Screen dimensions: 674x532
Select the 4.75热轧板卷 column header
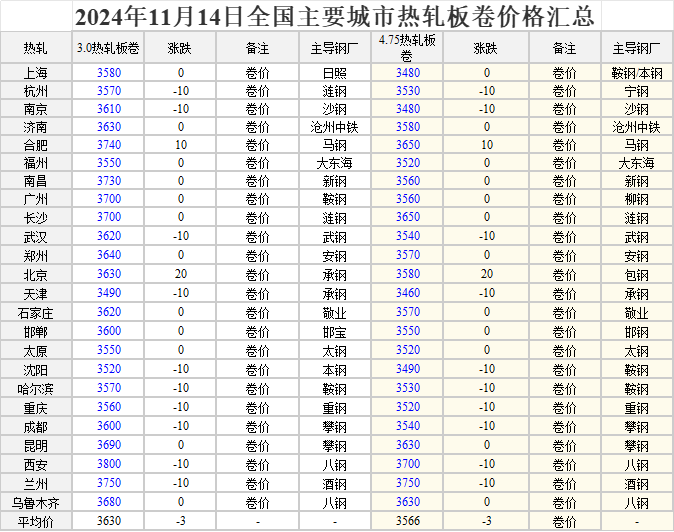point(408,48)
